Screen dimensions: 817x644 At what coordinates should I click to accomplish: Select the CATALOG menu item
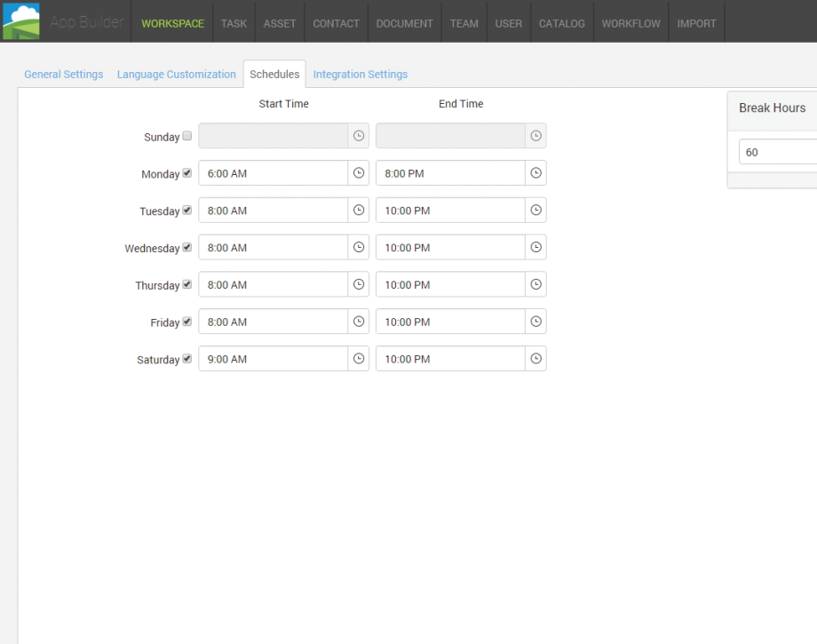(561, 23)
